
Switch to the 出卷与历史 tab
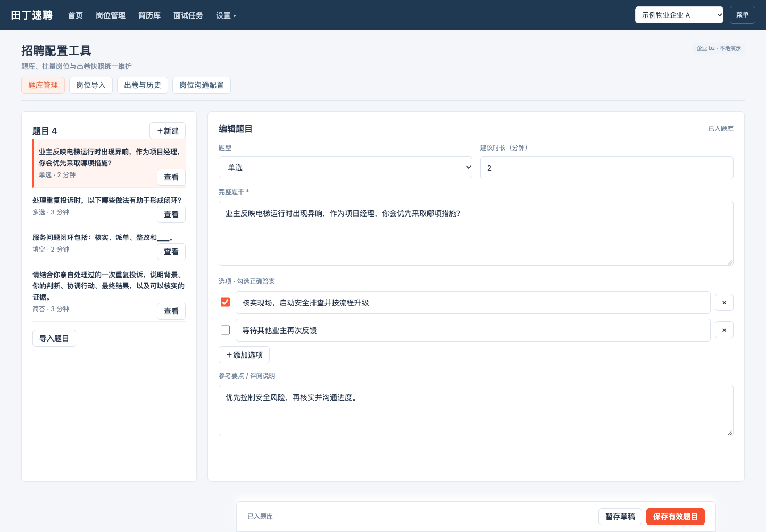pyautogui.click(x=143, y=85)
